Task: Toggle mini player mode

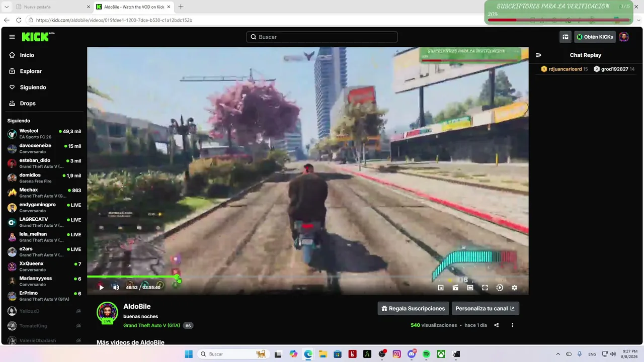Action: (x=441, y=288)
